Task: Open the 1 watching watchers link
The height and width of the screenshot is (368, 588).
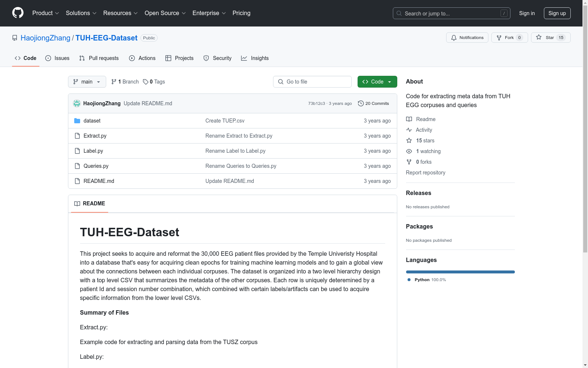Action: coord(428,151)
